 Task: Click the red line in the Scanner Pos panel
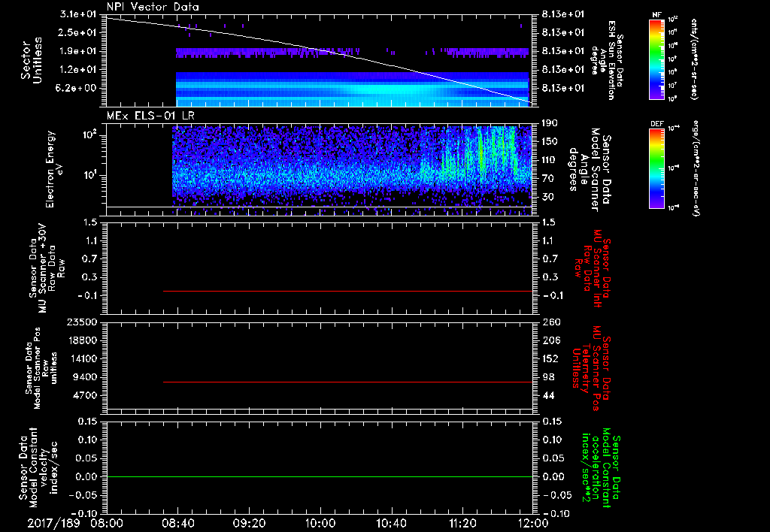pyautogui.click(x=347, y=382)
